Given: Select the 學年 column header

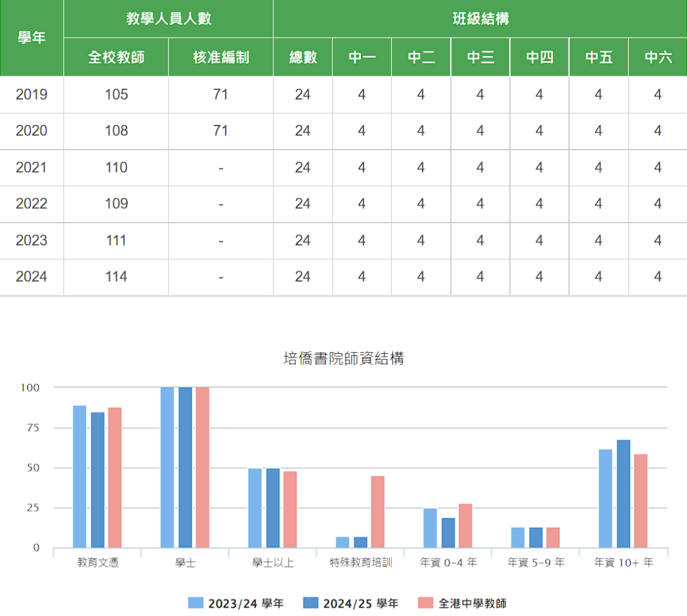Looking at the screenshot, I should click(32, 38).
